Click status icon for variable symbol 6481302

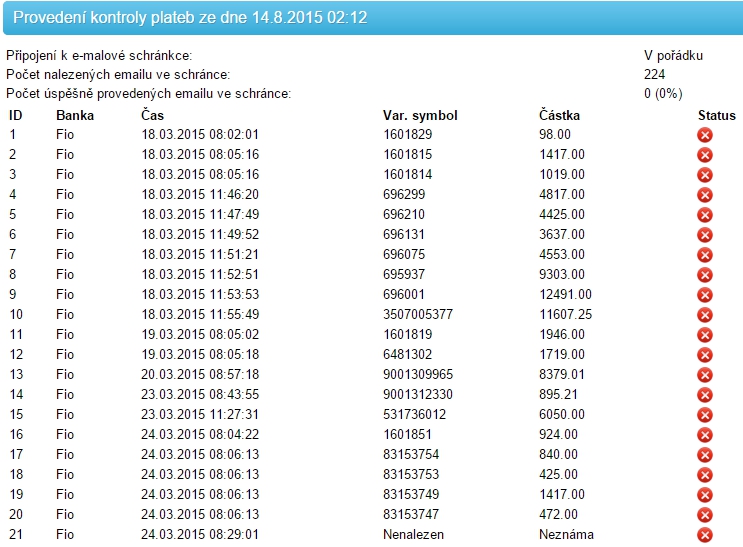pos(704,355)
